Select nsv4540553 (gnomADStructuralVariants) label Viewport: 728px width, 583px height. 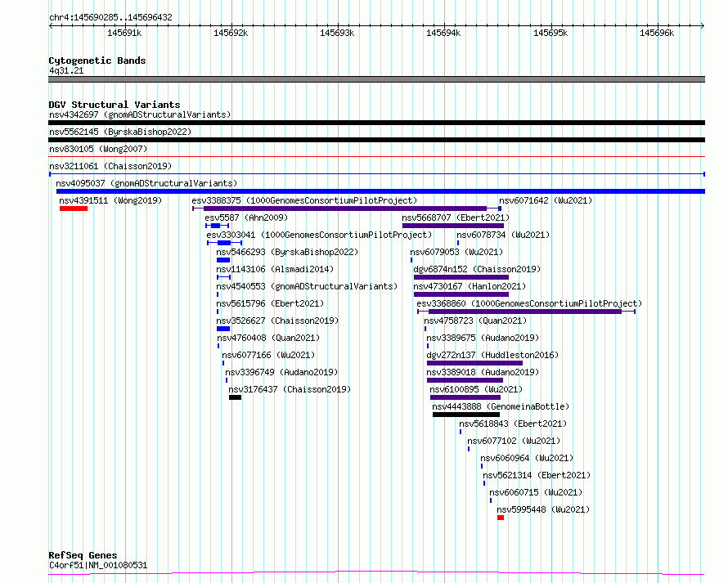point(307,286)
